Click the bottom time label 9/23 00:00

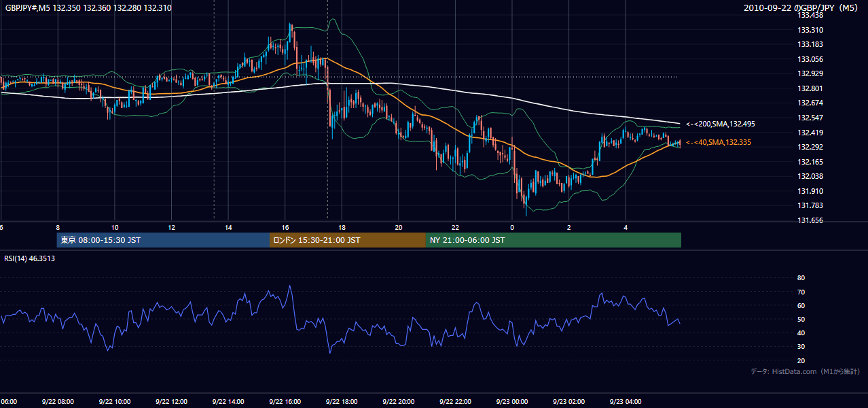[x=512, y=401]
